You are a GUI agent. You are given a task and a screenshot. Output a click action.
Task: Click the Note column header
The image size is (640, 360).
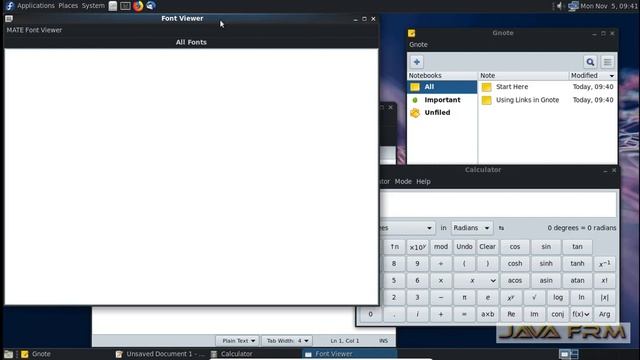(523, 76)
